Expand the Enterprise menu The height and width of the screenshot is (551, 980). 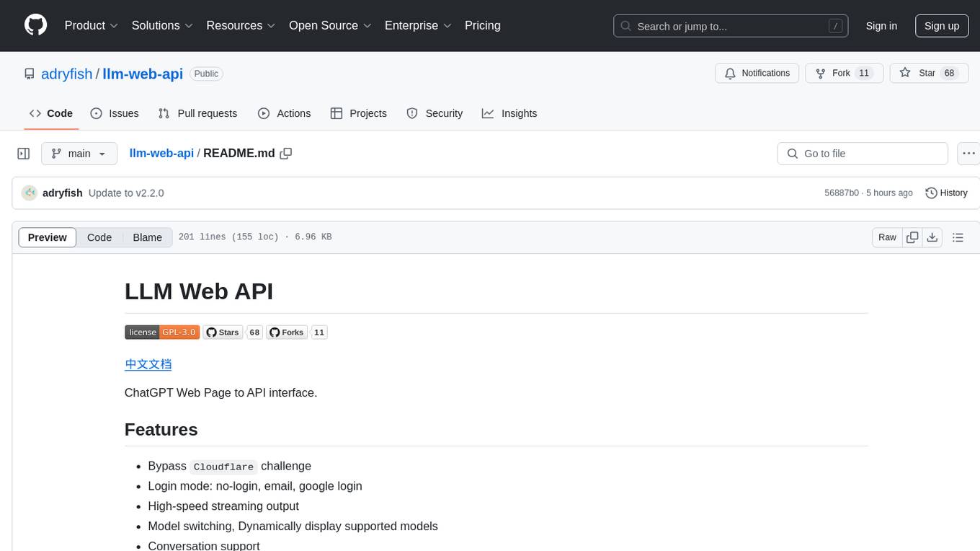pyautogui.click(x=418, y=25)
